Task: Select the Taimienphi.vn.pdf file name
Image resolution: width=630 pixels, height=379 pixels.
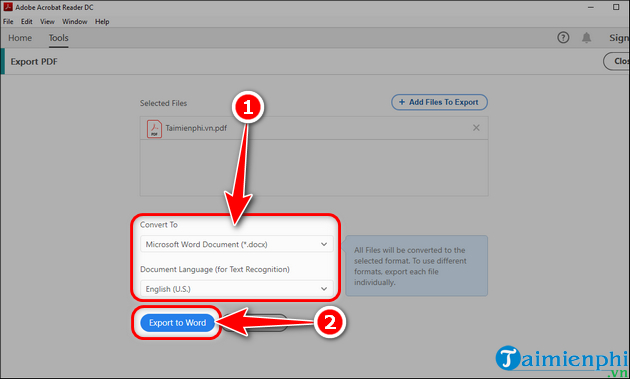Action: [196, 128]
